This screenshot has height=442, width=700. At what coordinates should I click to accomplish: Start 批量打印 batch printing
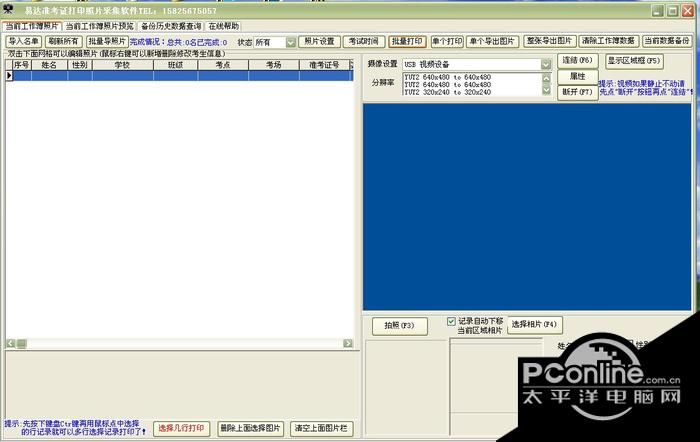point(407,42)
